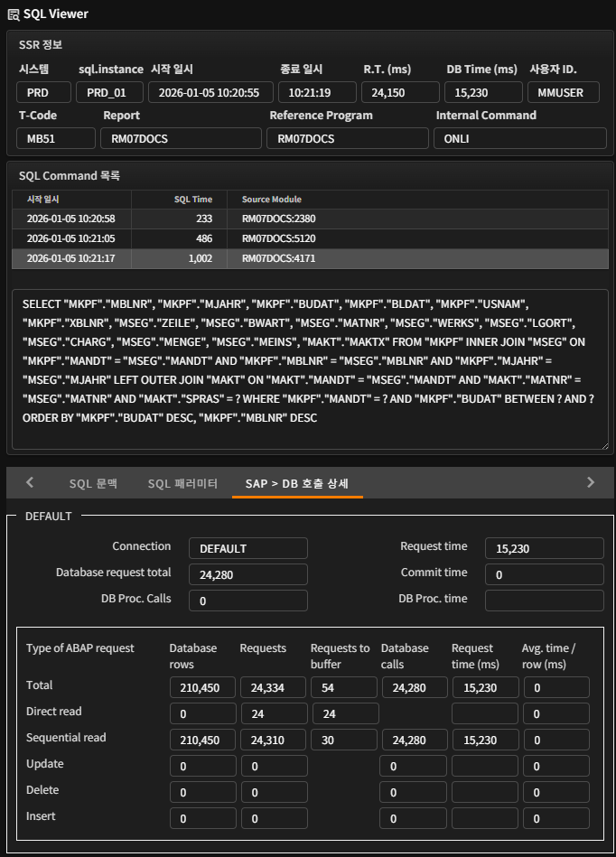Click Total Requests to buffer value 54
This screenshot has width=616, height=857.
tap(344, 687)
